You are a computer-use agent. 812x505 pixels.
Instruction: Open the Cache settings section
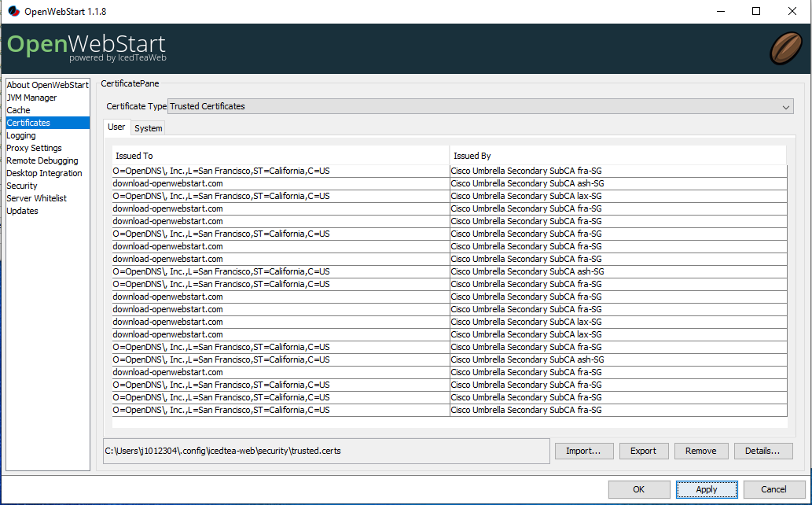(x=48, y=110)
